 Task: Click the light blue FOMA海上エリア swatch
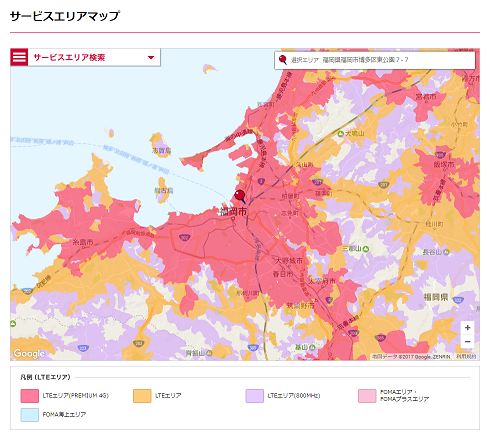[30, 415]
